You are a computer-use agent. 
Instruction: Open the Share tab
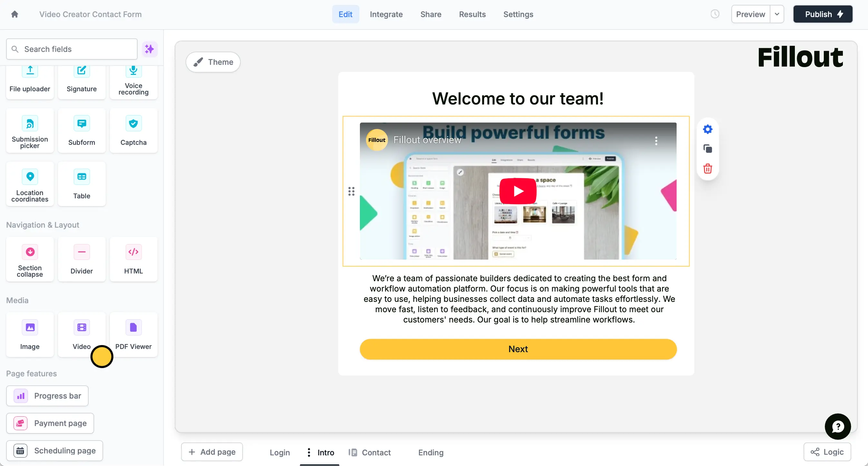[x=431, y=14]
